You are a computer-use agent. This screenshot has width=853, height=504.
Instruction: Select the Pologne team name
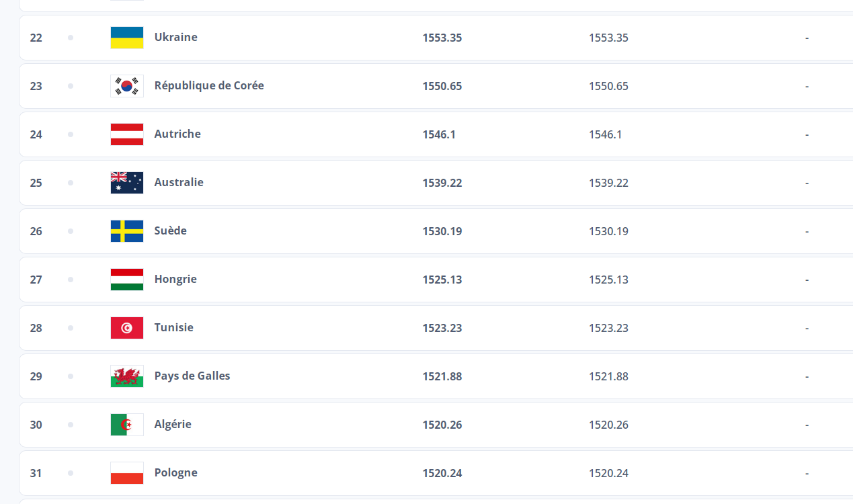175,473
